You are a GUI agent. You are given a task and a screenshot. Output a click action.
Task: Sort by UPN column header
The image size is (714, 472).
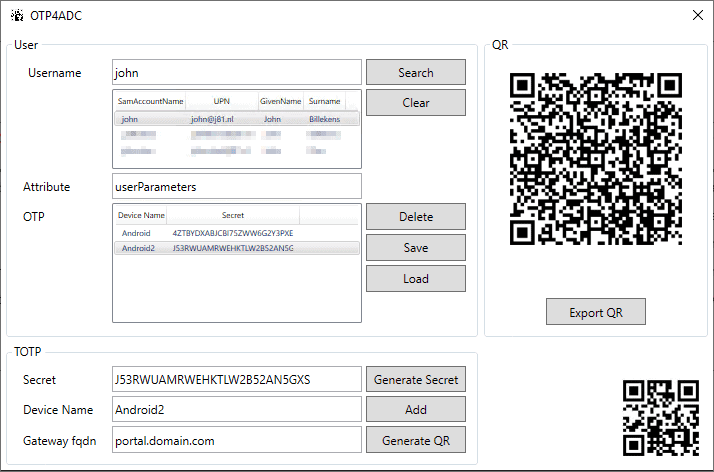click(222, 101)
